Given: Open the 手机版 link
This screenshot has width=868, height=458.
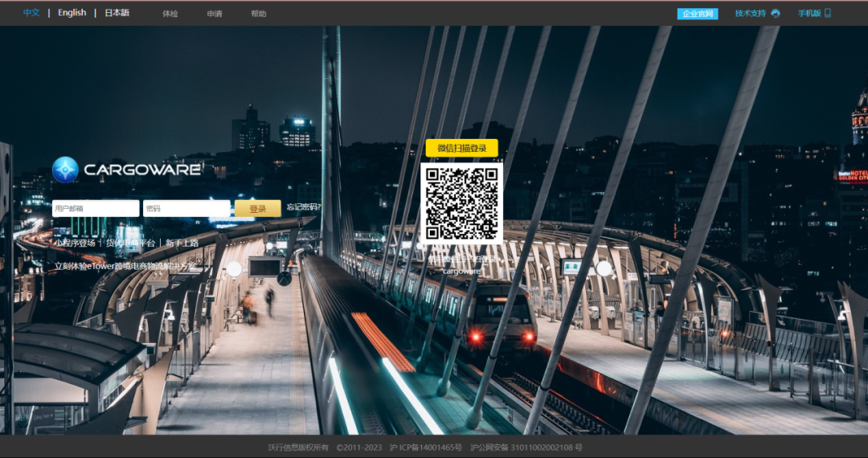Looking at the screenshot, I should (x=809, y=14).
